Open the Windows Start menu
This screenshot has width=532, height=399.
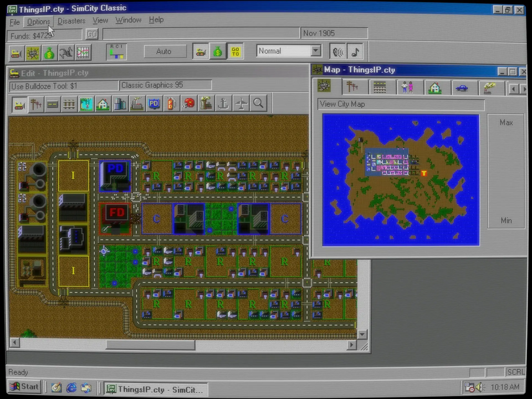[x=24, y=387]
